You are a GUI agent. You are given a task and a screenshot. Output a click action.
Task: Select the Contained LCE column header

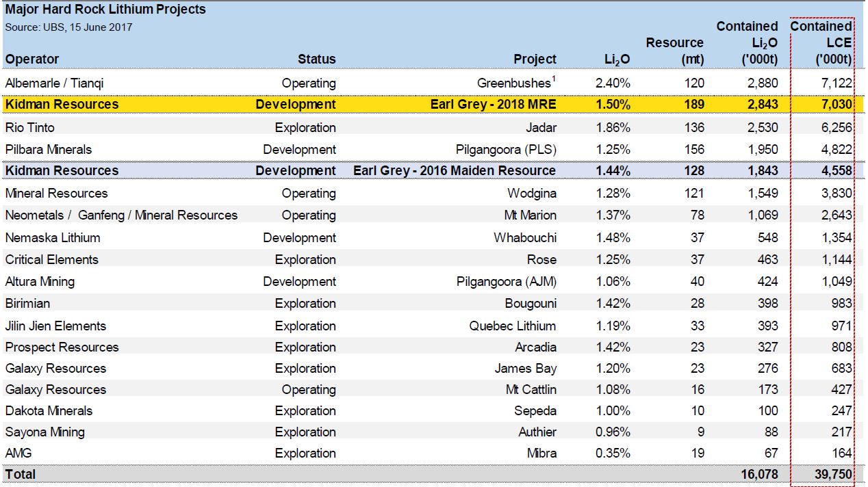click(821, 43)
